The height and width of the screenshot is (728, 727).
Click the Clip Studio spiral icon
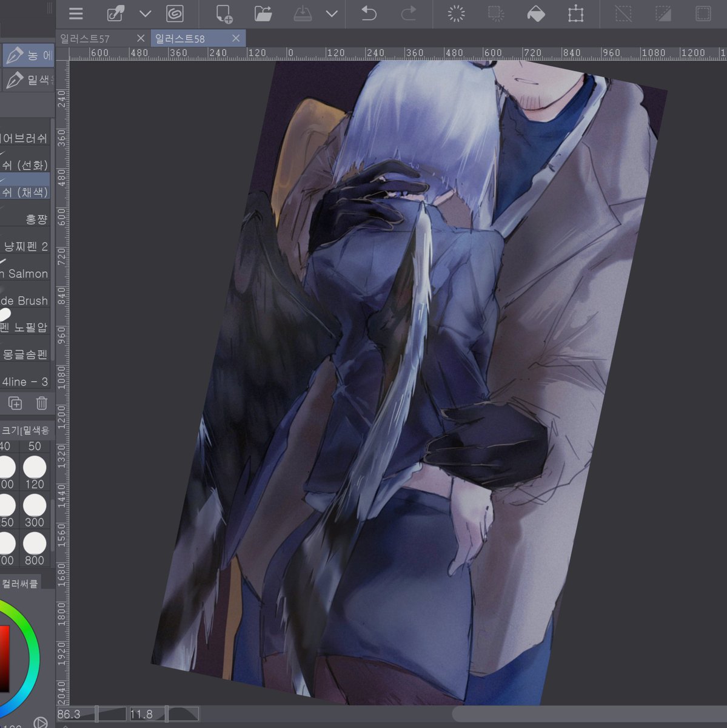point(175,13)
